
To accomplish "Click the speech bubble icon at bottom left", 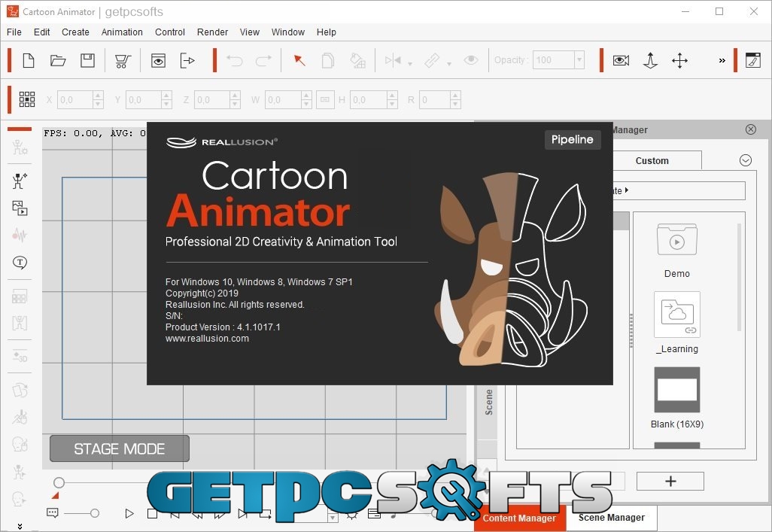I will tap(52, 512).
